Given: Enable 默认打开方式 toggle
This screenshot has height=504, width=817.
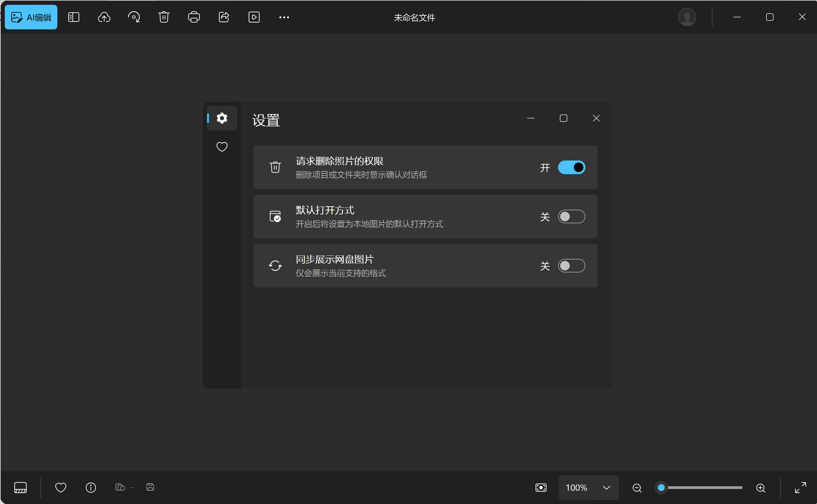Looking at the screenshot, I should [571, 217].
